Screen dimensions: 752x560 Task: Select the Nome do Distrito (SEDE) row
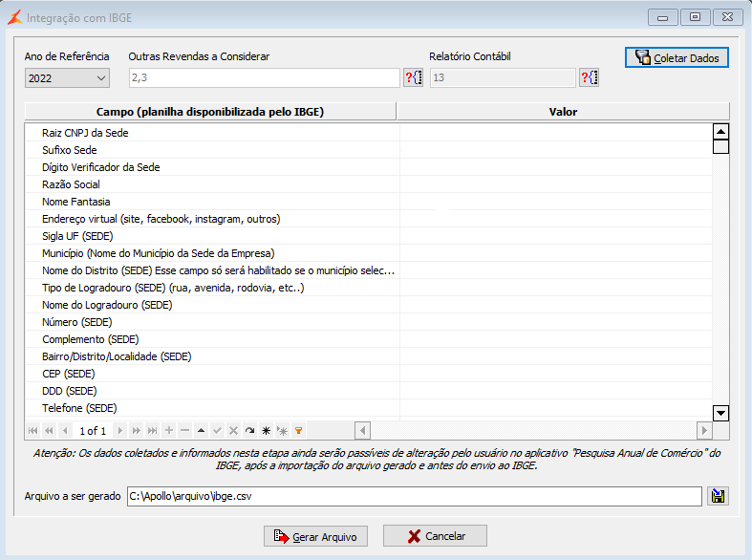(x=368, y=270)
